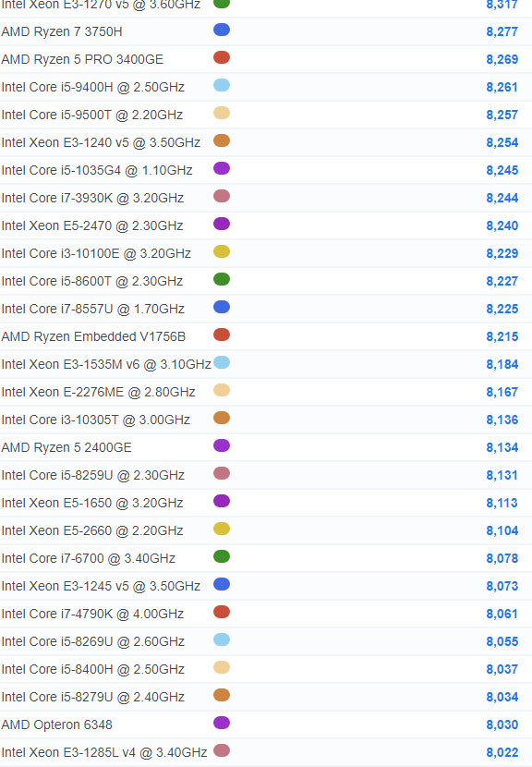Open Intel Core i7-8557U @ 1.70GHz

93,309
